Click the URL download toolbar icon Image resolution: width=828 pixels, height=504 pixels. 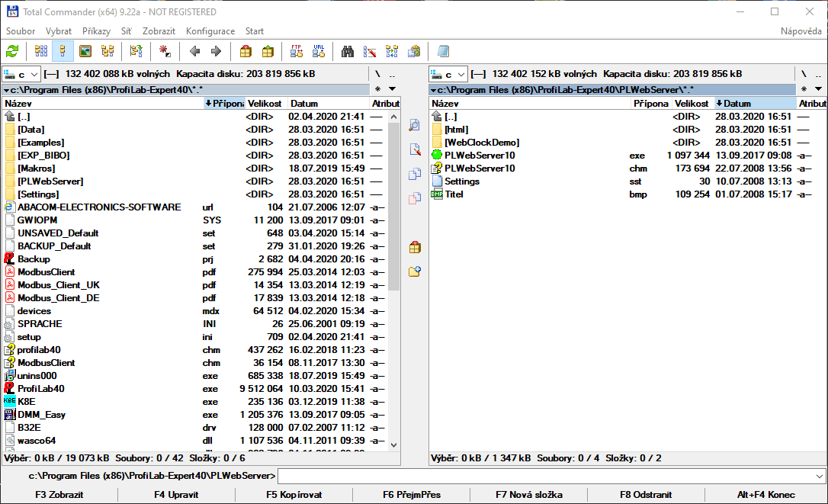point(319,52)
